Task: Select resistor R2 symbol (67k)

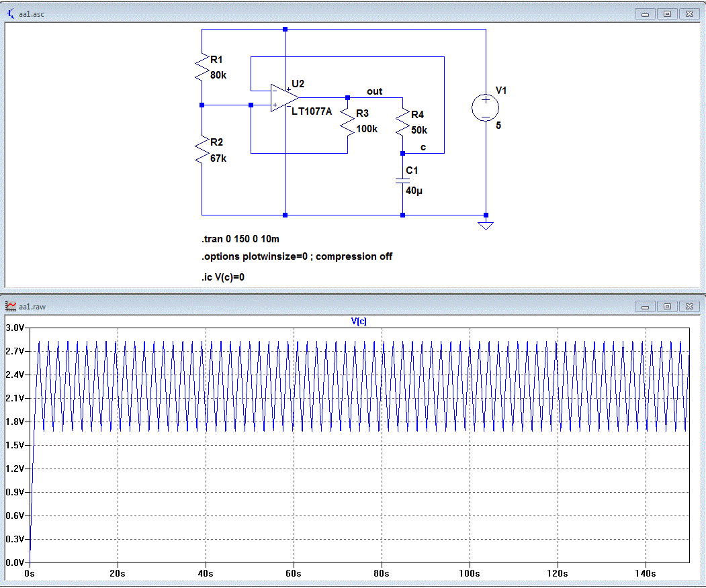Action: click(202, 150)
